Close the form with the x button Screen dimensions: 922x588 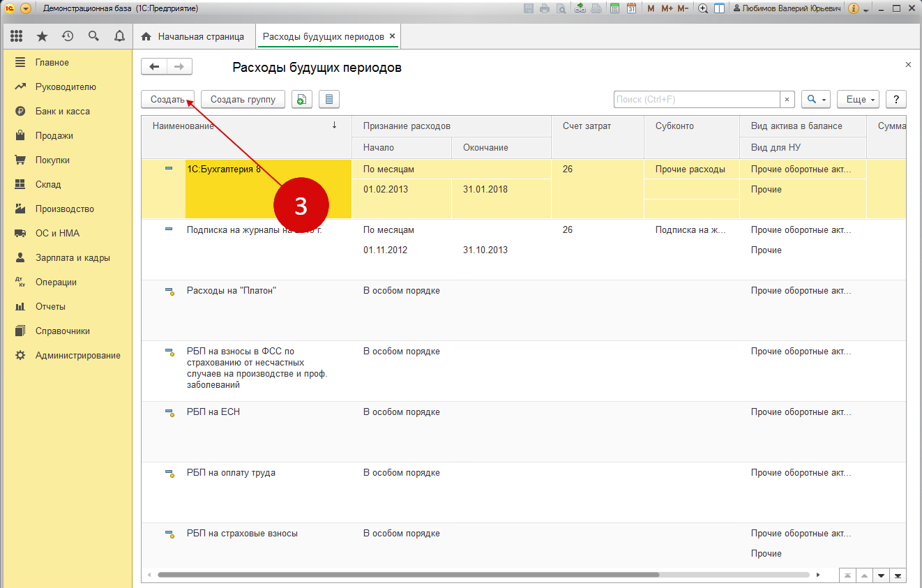coord(908,64)
